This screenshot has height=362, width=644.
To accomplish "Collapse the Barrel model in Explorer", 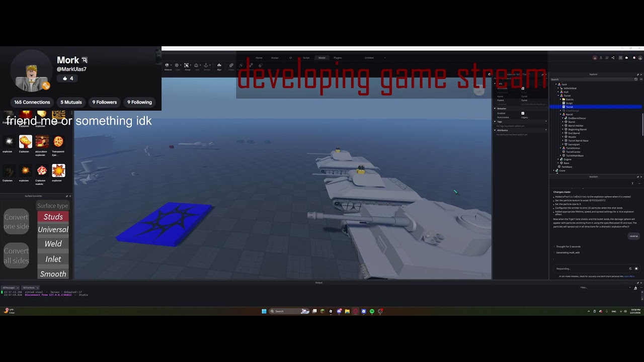I will click(560, 114).
